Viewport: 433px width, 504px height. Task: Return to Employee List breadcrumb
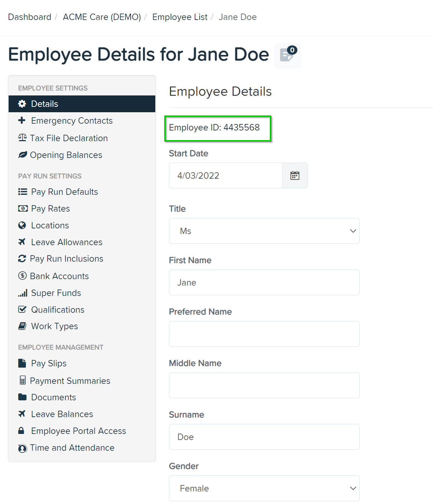[180, 17]
